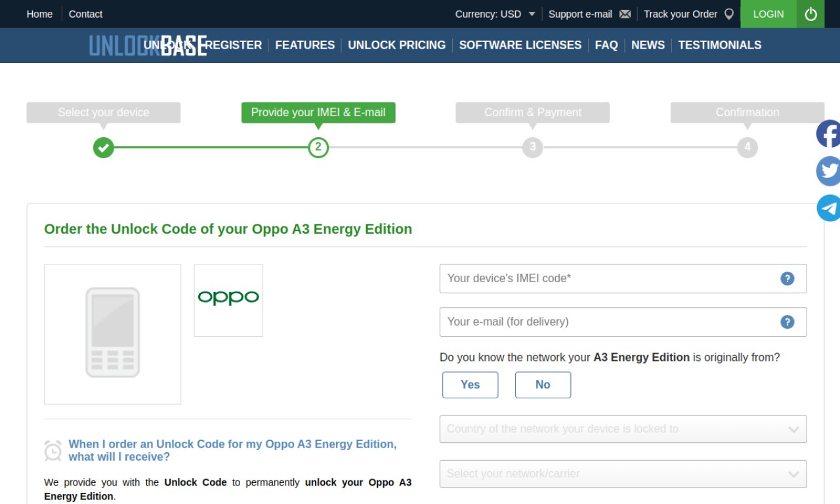Click the 'When I order an Unlock Code' heading
Image resolution: width=840 pixels, height=504 pixels.
pyautogui.click(x=232, y=450)
